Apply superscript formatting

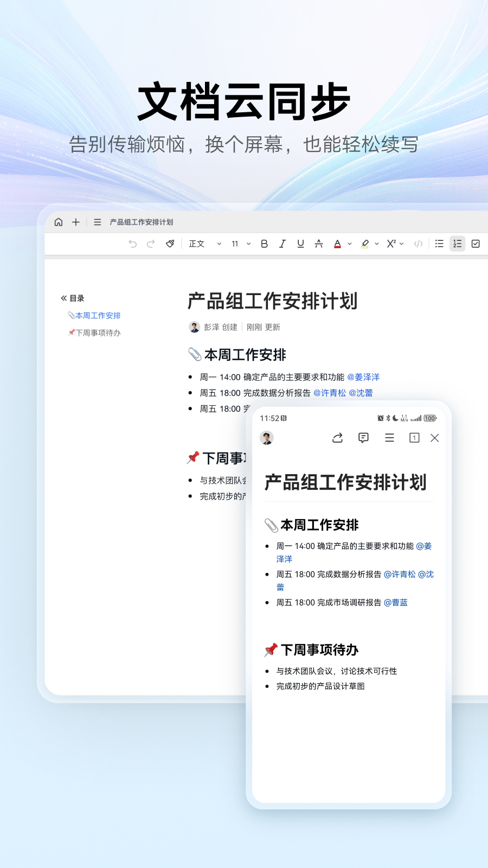coord(391,244)
